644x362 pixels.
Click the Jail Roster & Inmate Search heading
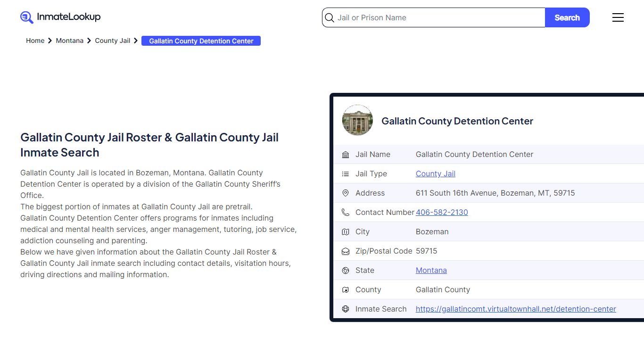(149, 145)
